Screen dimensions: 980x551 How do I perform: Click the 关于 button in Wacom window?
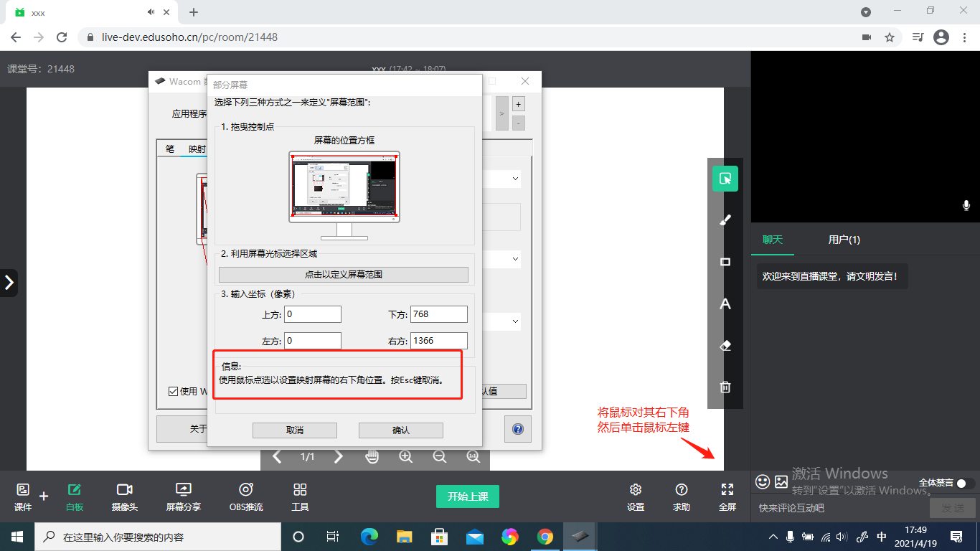183,429
